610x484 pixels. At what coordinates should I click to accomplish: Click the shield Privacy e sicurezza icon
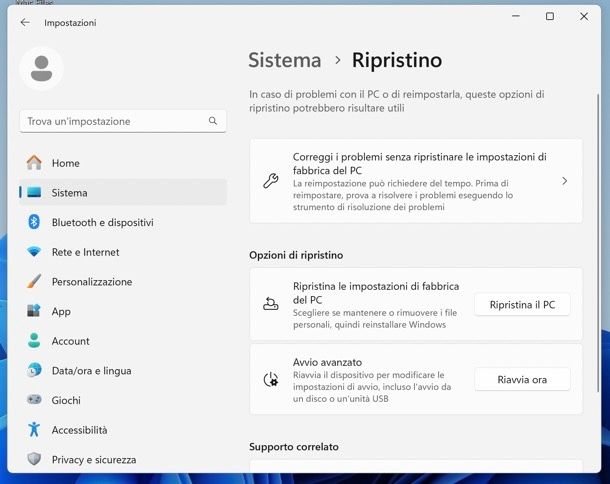point(34,459)
